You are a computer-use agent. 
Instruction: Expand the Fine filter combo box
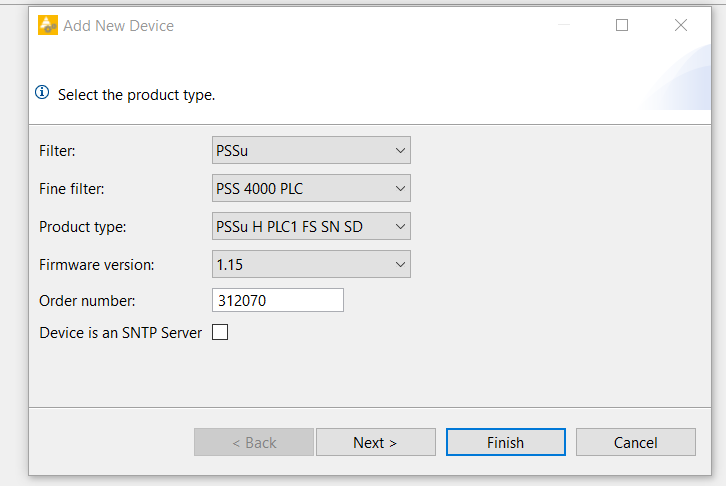[311, 188]
